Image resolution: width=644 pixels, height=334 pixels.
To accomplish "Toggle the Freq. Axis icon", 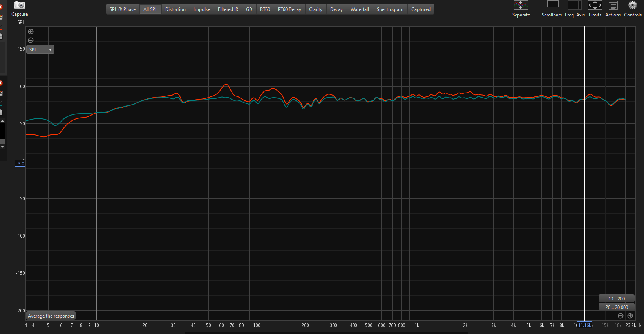I will click(x=575, y=5).
